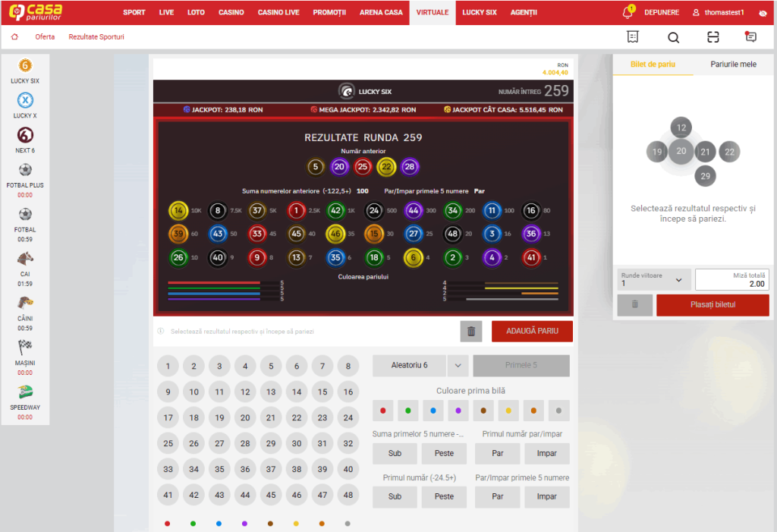Open Fotbal Plus virtual game
The image size is (777, 532).
25,170
